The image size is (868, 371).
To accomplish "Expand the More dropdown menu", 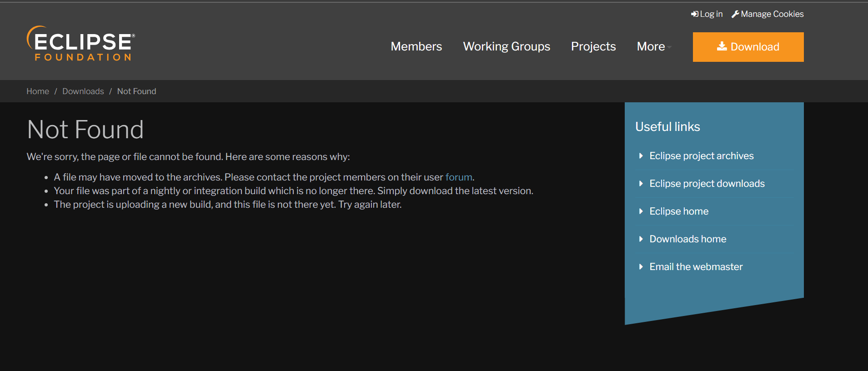I will [654, 46].
